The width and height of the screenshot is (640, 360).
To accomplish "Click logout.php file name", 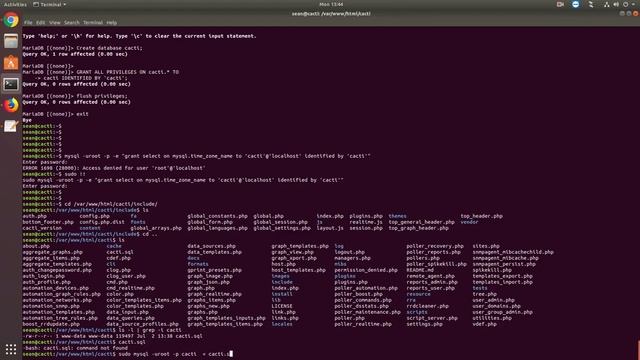I will 349,252.
